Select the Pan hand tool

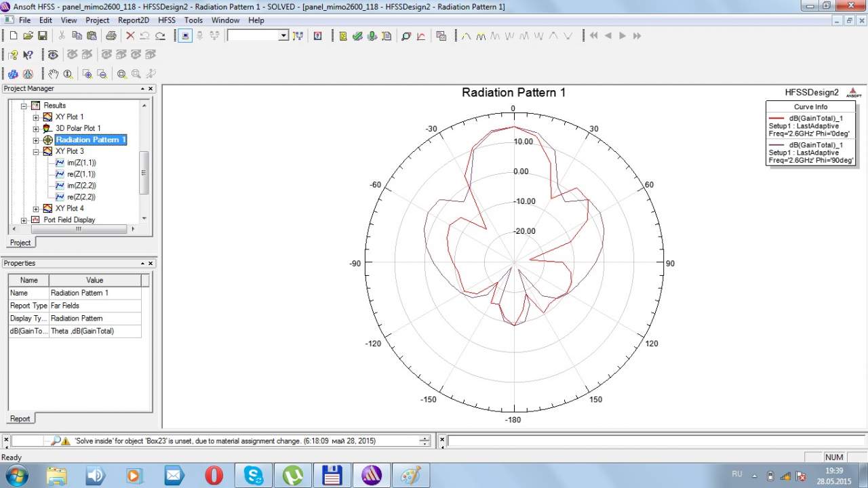point(53,74)
